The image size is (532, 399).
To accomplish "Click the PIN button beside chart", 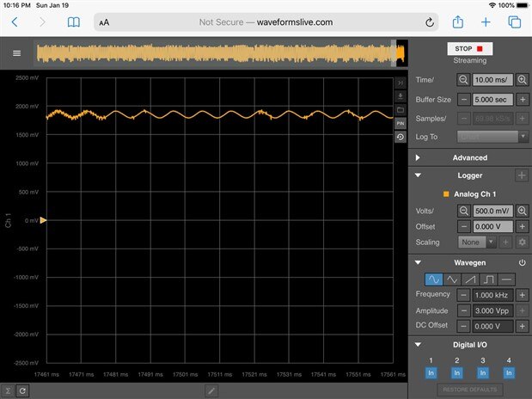I will tap(400, 124).
